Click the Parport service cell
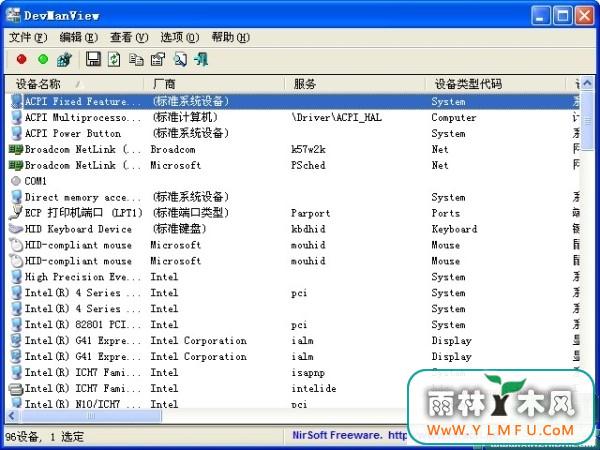This screenshot has height=450, width=600. [310, 213]
